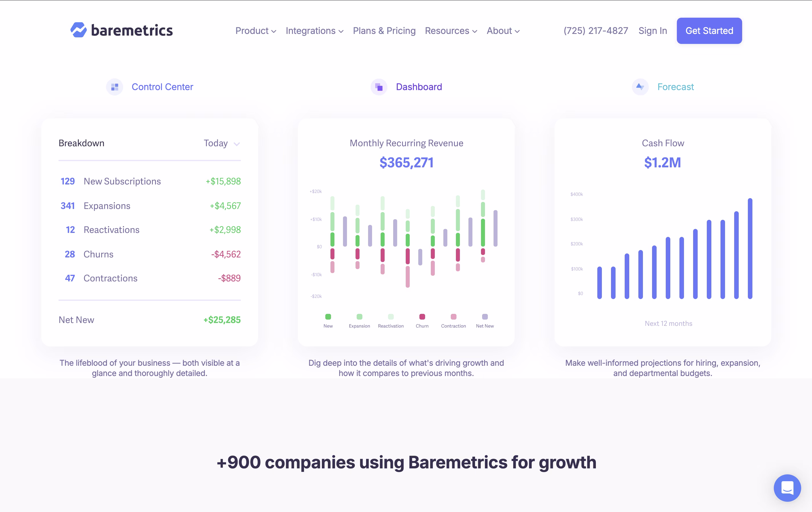
Task: Click the +$4,567 value
Action: tap(225, 206)
